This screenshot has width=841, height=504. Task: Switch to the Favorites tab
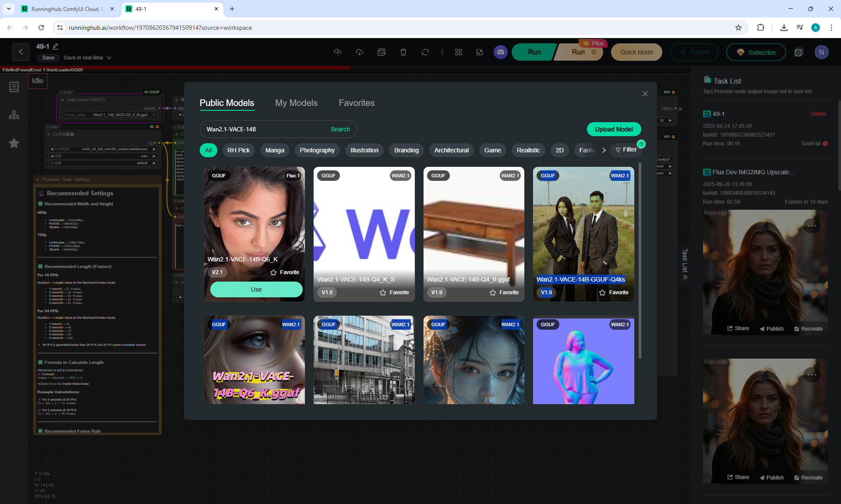click(x=356, y=103)
